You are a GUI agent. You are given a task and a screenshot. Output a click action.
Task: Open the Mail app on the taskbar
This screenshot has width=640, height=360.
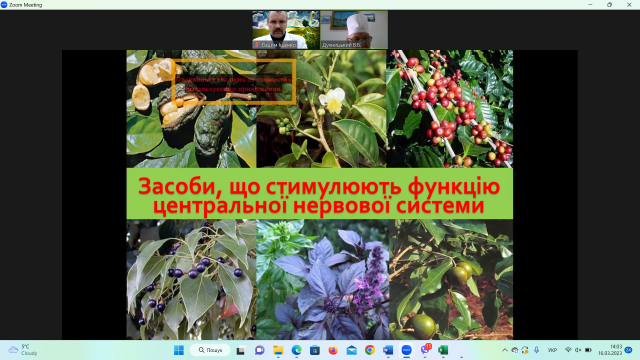(x=351, y=350)
